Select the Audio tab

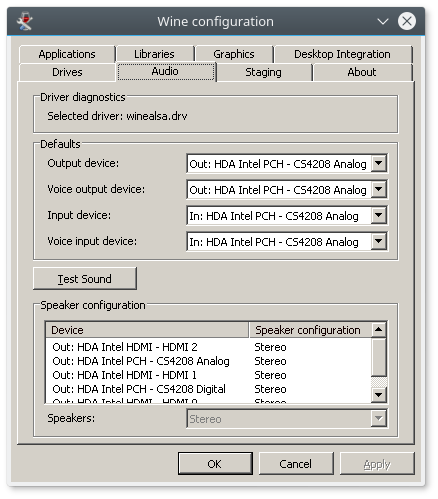point(165,71)
